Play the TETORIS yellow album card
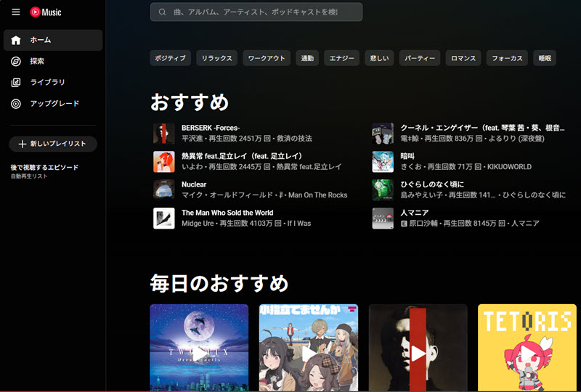This screenshot has width=581, height=392. pos(527,348)
